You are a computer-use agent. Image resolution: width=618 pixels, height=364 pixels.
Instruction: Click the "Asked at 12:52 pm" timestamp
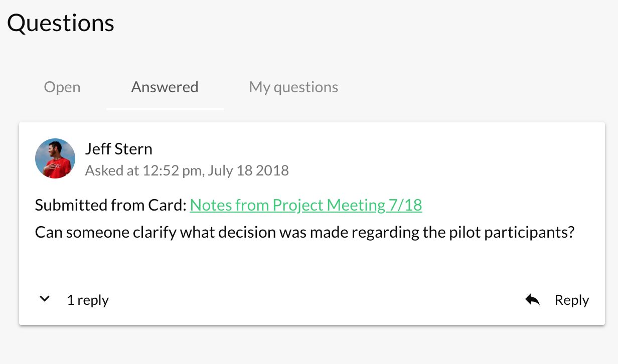[143, 170]
